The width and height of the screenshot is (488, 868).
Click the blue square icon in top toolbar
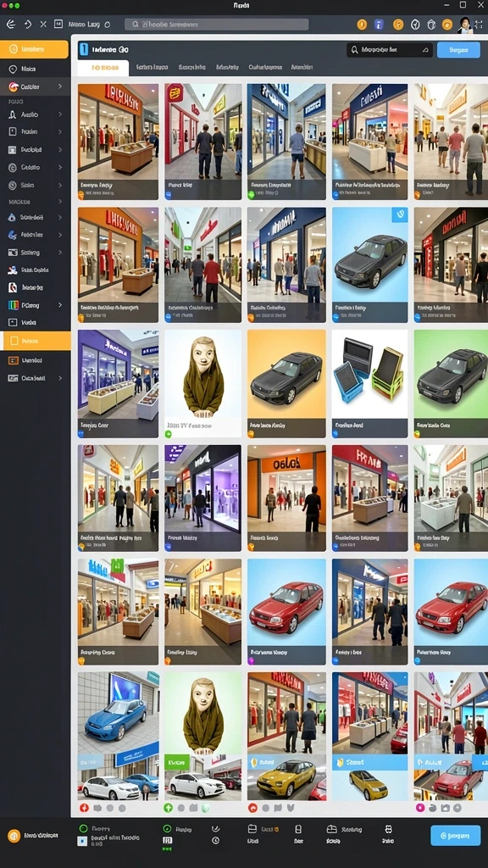pyautogui.click(x=379, y=25)
